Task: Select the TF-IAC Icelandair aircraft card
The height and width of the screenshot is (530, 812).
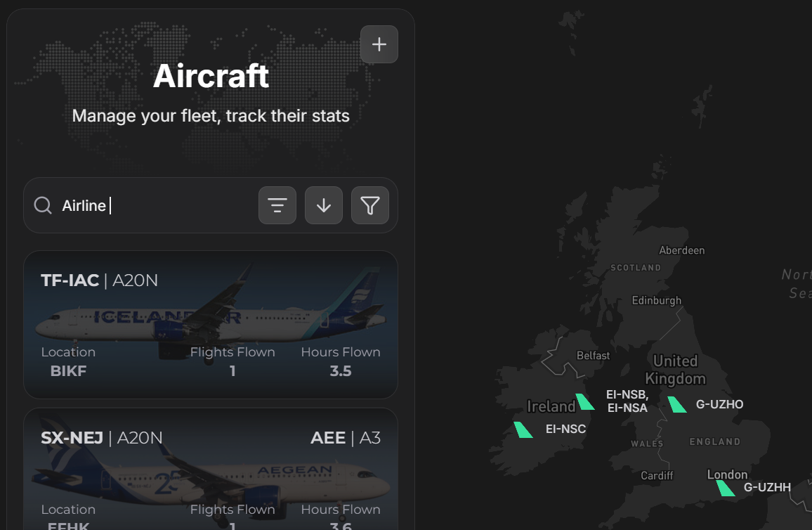Action: coord(211,325)
